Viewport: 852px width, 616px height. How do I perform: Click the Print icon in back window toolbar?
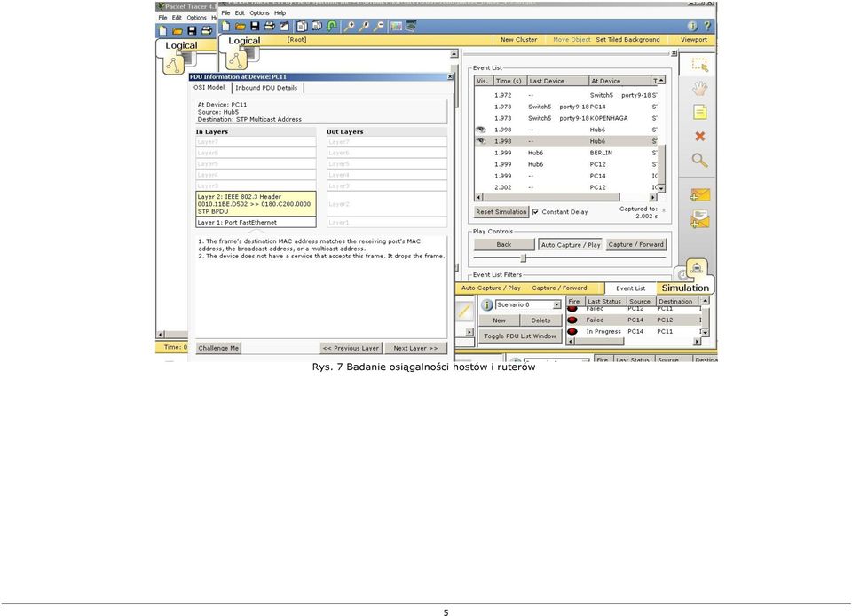click(x=207, y=30)
